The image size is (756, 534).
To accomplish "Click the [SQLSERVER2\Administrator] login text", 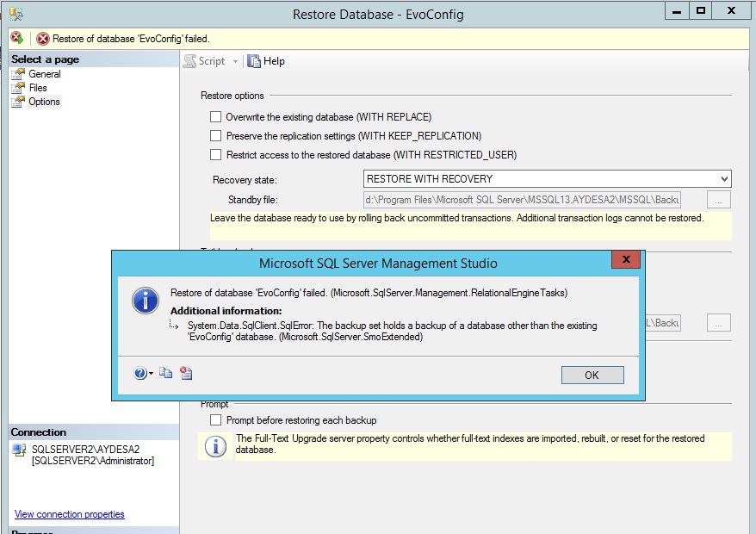I will [93, 461].
